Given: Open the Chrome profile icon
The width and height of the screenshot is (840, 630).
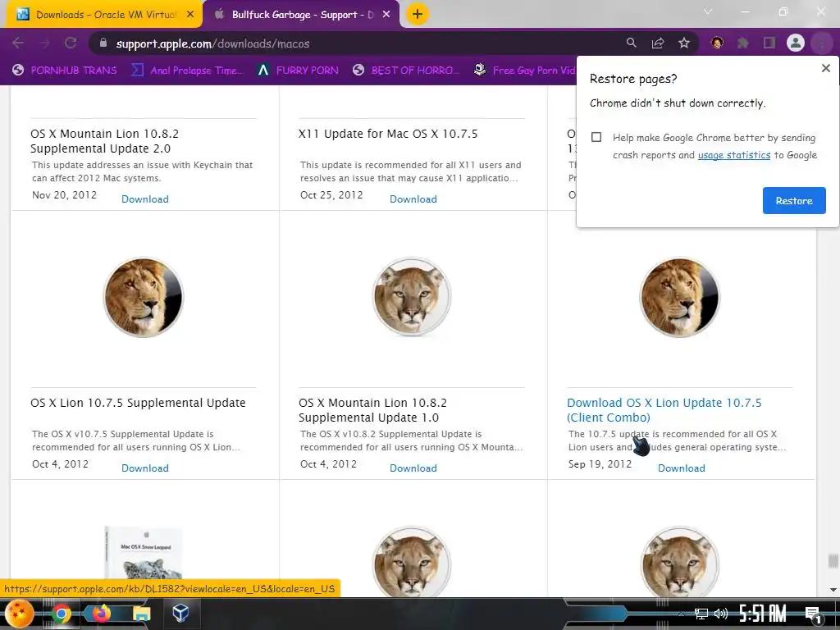Looking at the screenshot, I should 796,43.
